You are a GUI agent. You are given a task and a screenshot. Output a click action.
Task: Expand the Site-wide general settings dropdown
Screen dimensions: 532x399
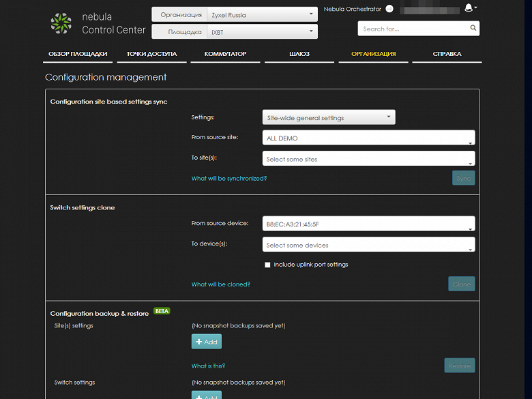329,117
